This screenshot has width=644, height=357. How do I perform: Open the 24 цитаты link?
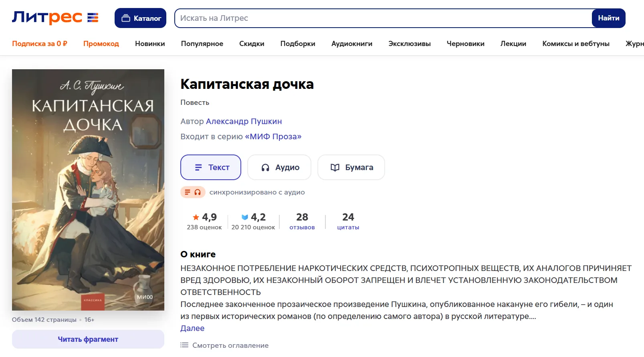[x=348, y=221]
